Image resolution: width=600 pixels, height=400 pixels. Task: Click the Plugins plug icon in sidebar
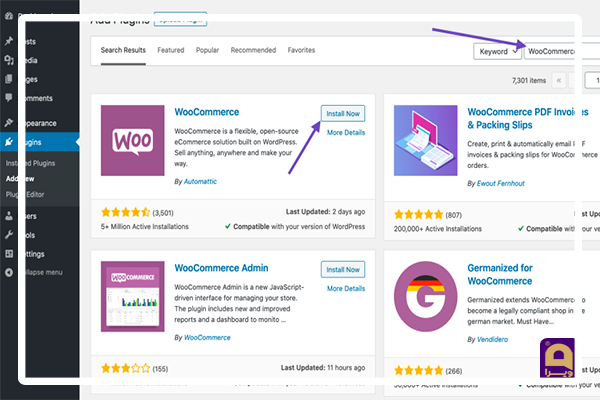pyautogui.click(x=9, y=142)
